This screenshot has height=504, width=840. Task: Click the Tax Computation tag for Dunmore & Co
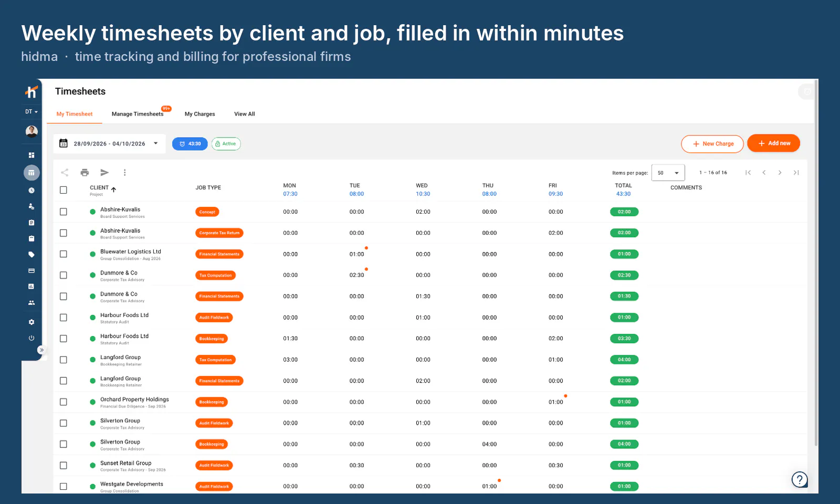[x=216, y=275]
